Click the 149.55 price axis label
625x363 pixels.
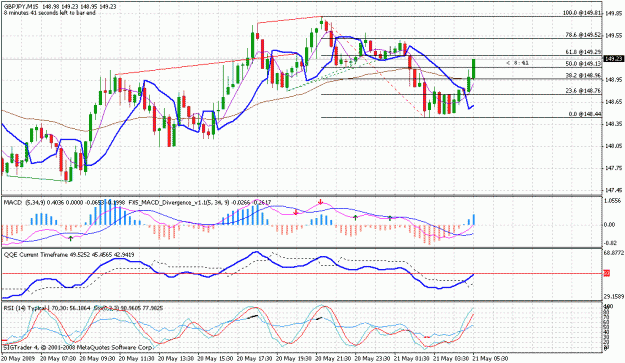614,36
